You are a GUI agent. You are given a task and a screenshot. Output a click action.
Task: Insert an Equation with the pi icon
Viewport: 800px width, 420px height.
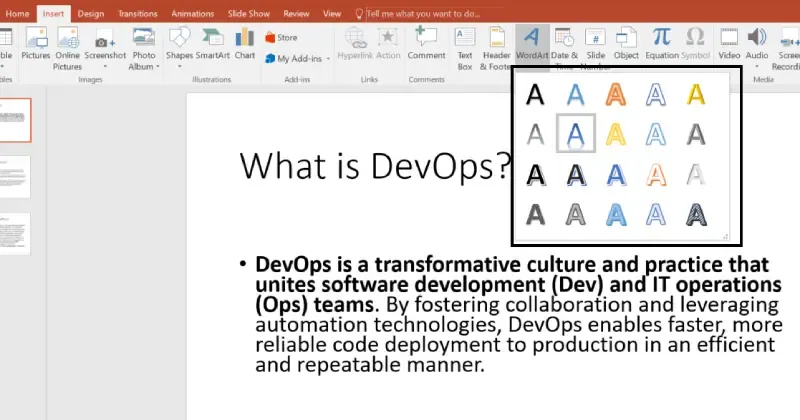(x=662, y=44)
